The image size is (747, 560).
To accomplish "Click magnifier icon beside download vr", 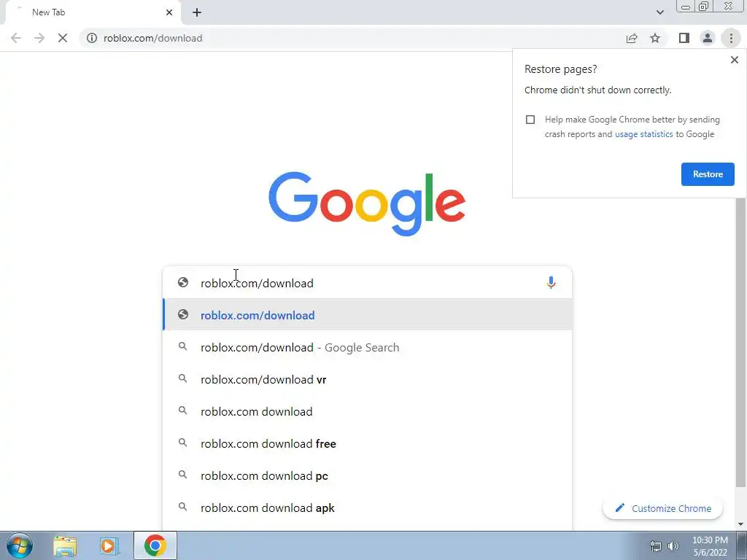I will pyautogui.click(x=182, y=378).
